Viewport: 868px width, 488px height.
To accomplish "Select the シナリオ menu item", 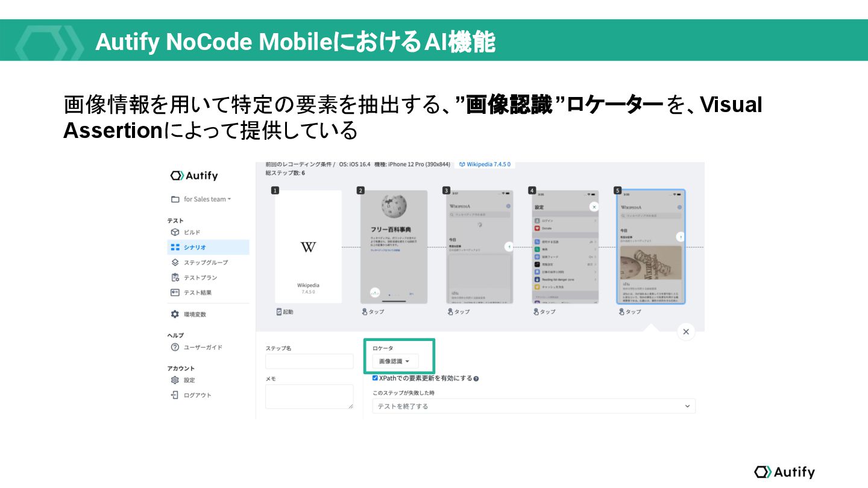I will (208, 247).
